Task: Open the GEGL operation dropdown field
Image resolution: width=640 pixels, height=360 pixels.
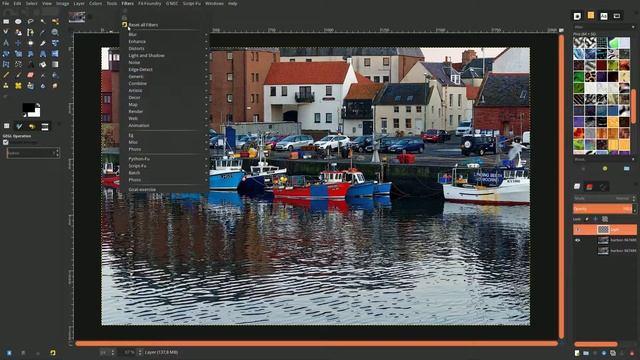Action: point(33,153)
